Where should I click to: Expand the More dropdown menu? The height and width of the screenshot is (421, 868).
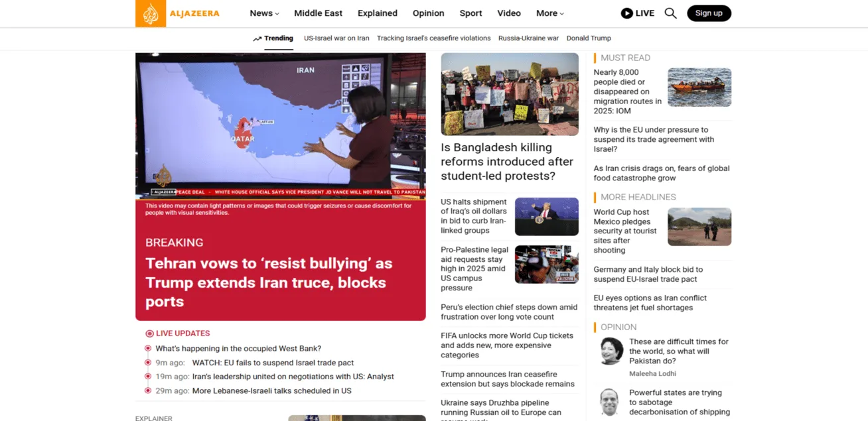click(x=549, y=13)
